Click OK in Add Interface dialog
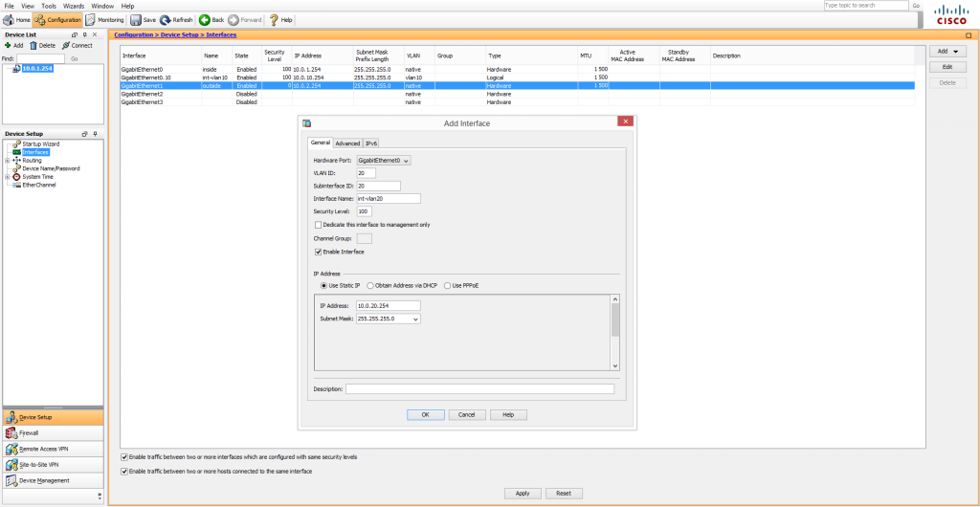Viewport: 980px width, 507px height. pyautogui.click(x=426, y=414)
